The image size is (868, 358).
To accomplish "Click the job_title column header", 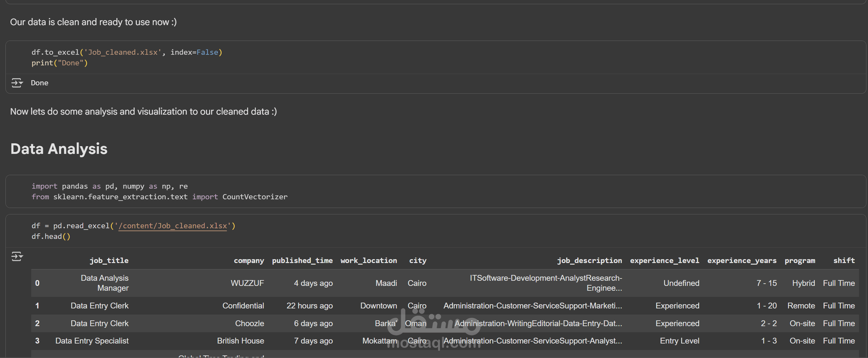I will click(x=109, y=261).
